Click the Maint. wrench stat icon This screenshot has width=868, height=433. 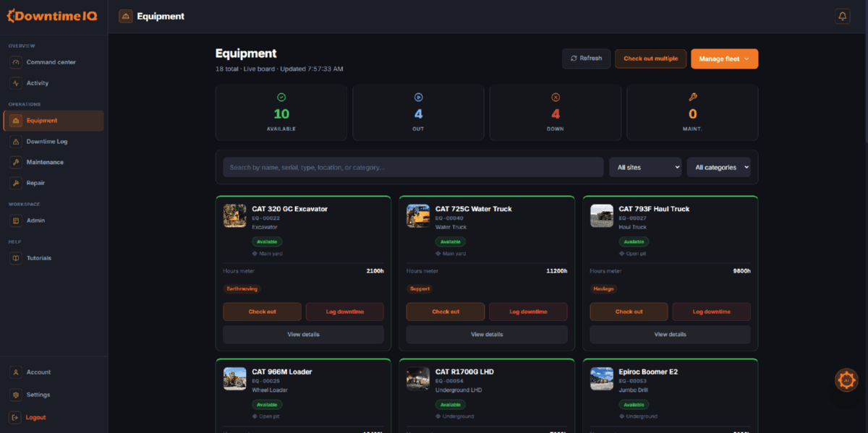(x=692, y=97)
